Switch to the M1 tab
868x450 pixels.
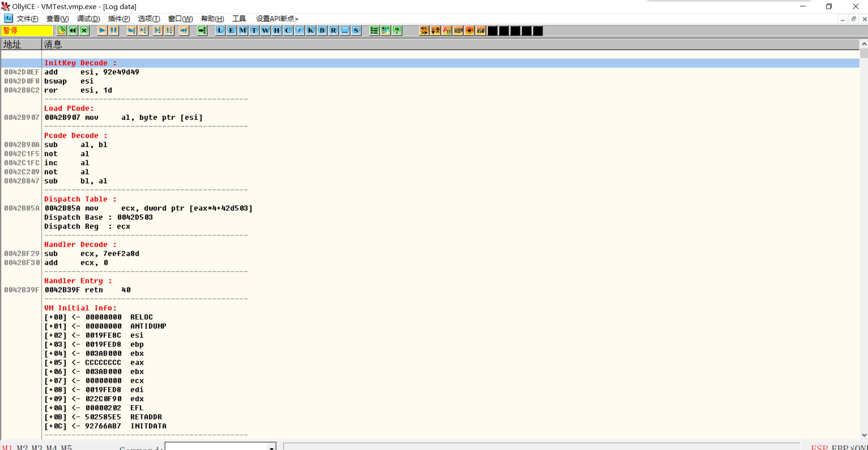(7, 447)
